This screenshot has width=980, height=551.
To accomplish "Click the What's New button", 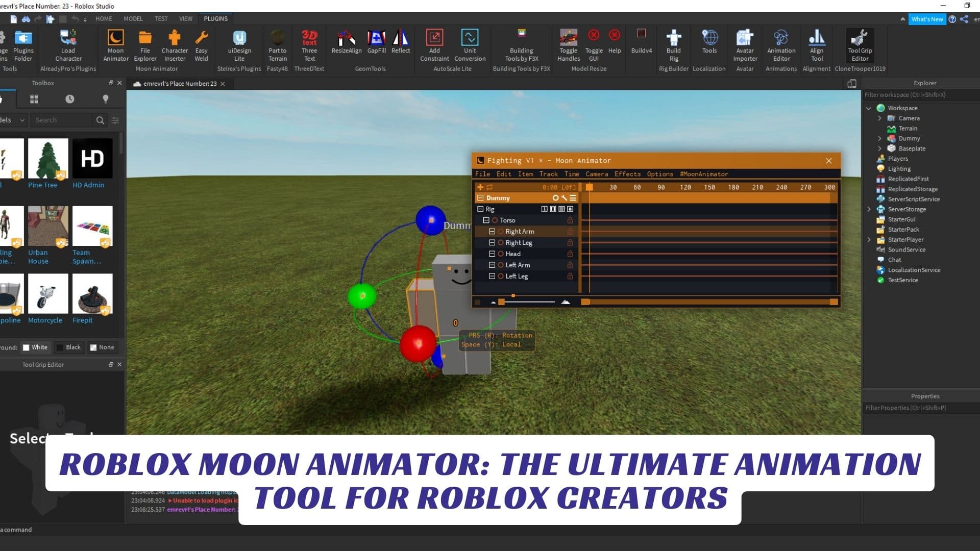I will (927, 19).
